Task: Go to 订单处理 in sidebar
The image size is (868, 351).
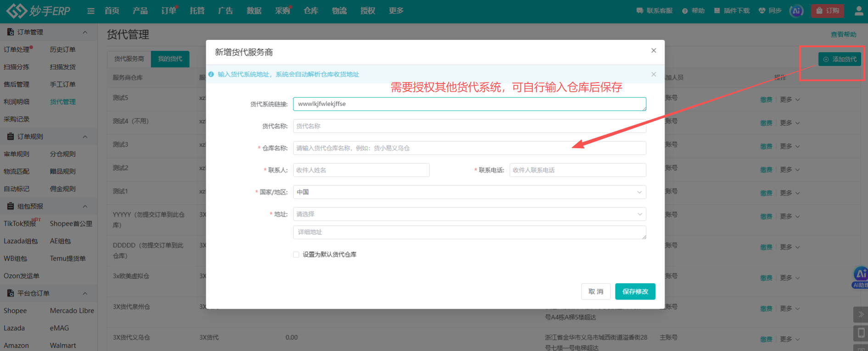Action: (x=17, y=50)
